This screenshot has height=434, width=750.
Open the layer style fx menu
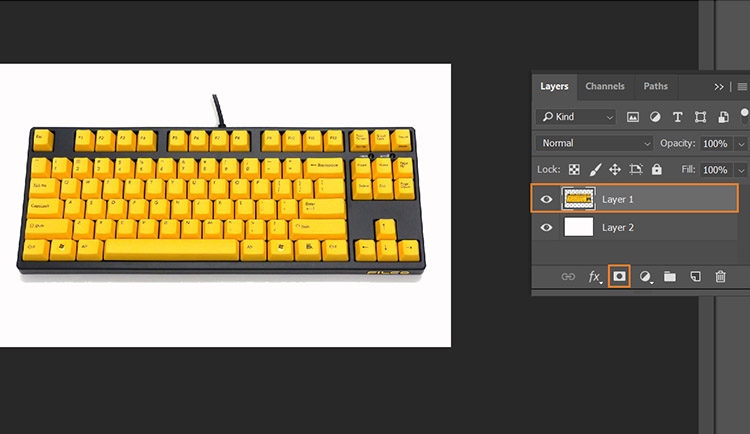(594, 276)
